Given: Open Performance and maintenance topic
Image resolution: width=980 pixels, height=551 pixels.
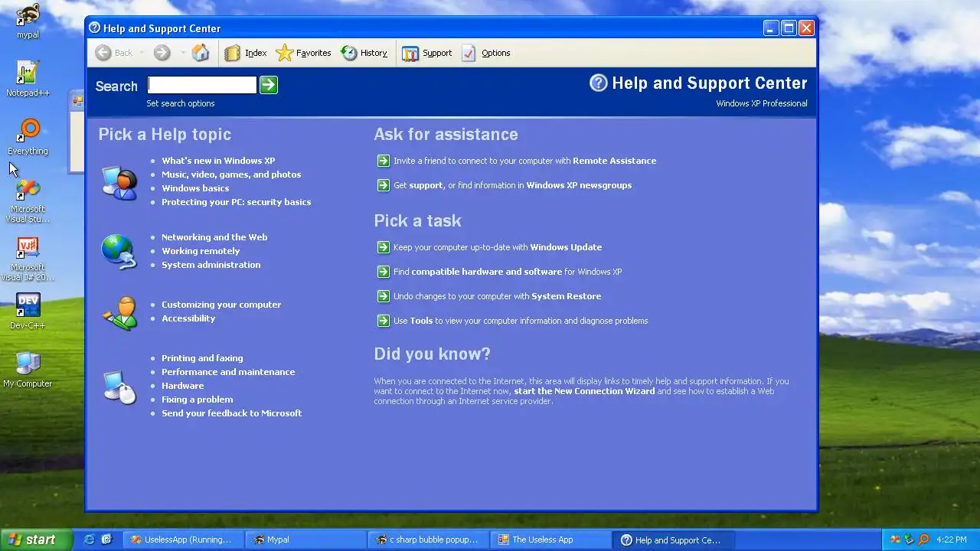Looking at the screenshot, I should [x=228, y=372].
